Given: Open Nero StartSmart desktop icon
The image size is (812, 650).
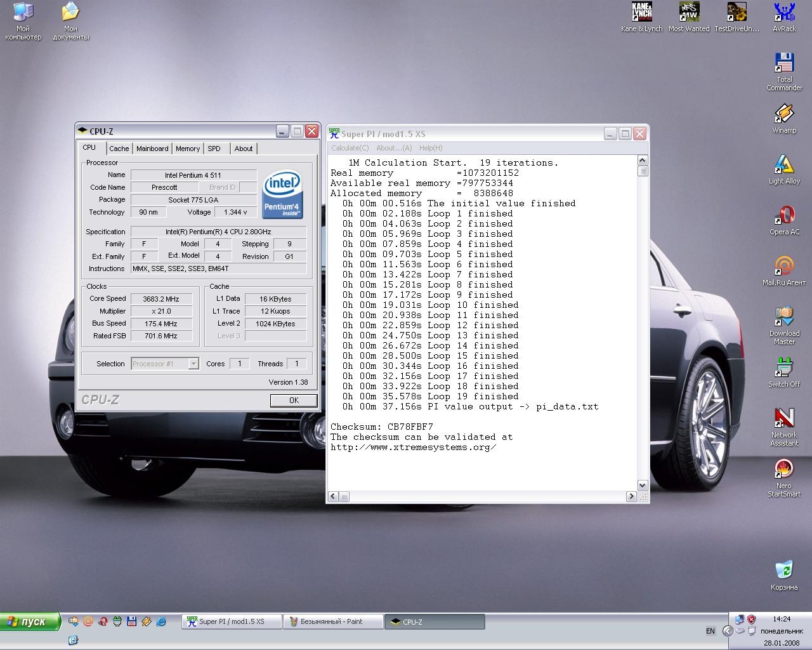Looking at the screenshot, I should coord(784,478).
